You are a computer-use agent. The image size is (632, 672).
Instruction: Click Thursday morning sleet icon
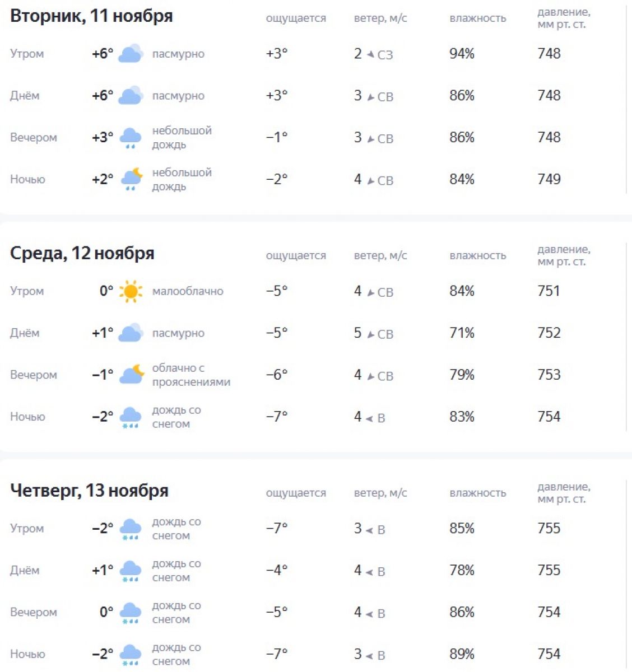click(131, 529)
